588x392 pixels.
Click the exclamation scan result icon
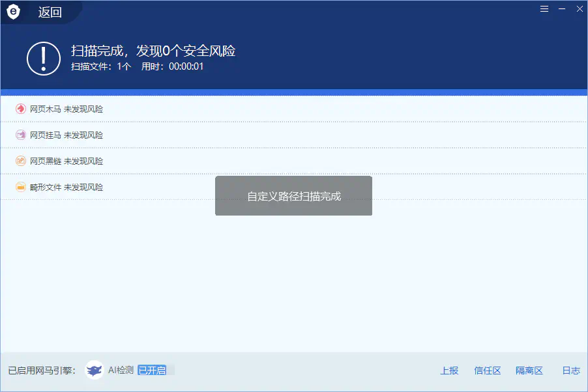pos(43,57)
